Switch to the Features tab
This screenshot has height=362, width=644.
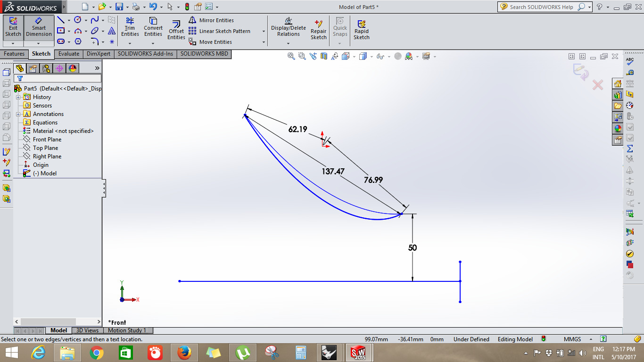click(x=14, y=54)
